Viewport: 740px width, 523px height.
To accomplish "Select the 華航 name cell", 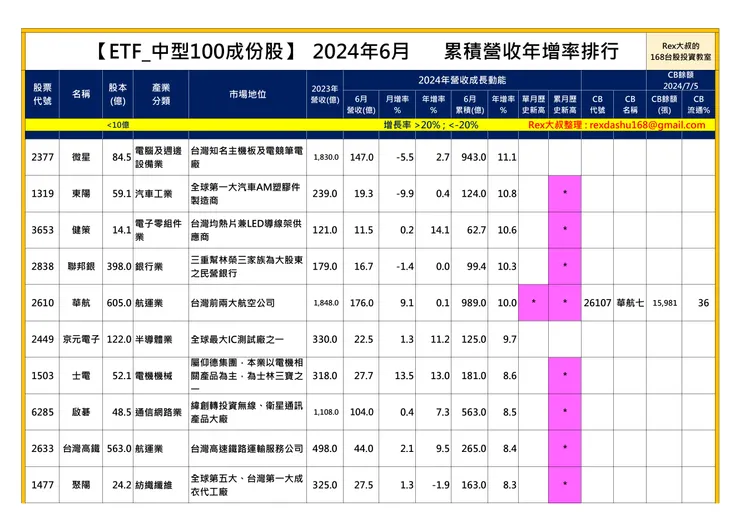I will coord(81,303).
